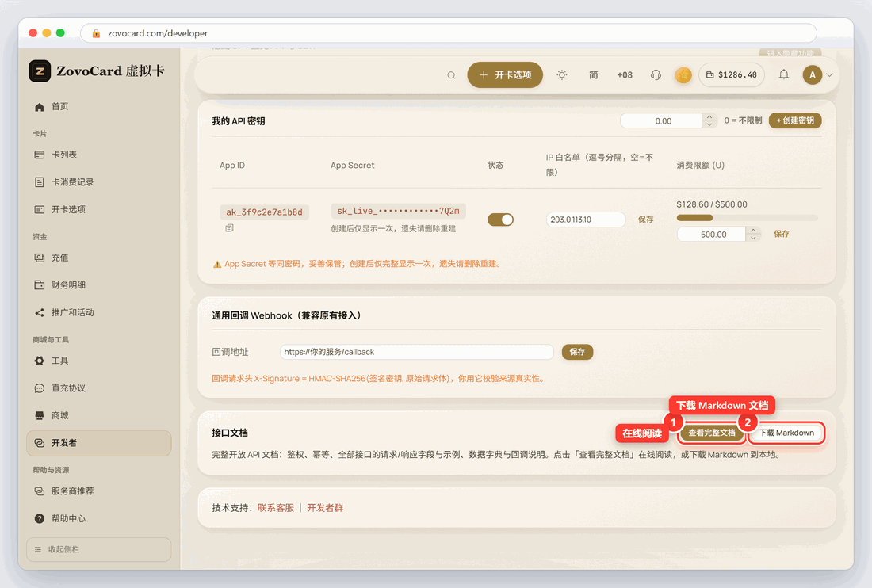Viewport: 872px width, 588px height.
Task: Open the 开发者群 link
Action: tap(325, 508)
